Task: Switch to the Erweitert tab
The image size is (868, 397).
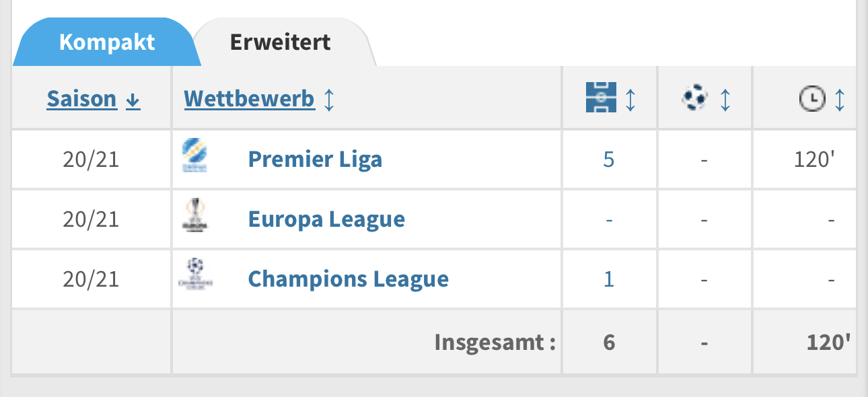Action: point(280,42)
